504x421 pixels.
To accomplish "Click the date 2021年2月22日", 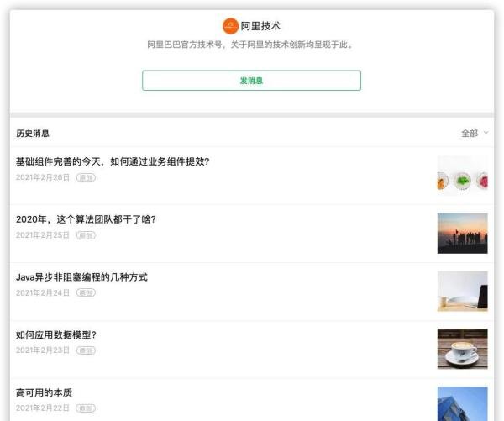I will (43, 408).
